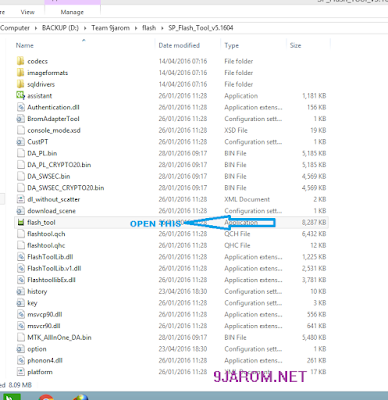Viewport: 388px width, 400px height.
Task: Select the FlashToolLib.dll file icon
Action: coord(20,257)
